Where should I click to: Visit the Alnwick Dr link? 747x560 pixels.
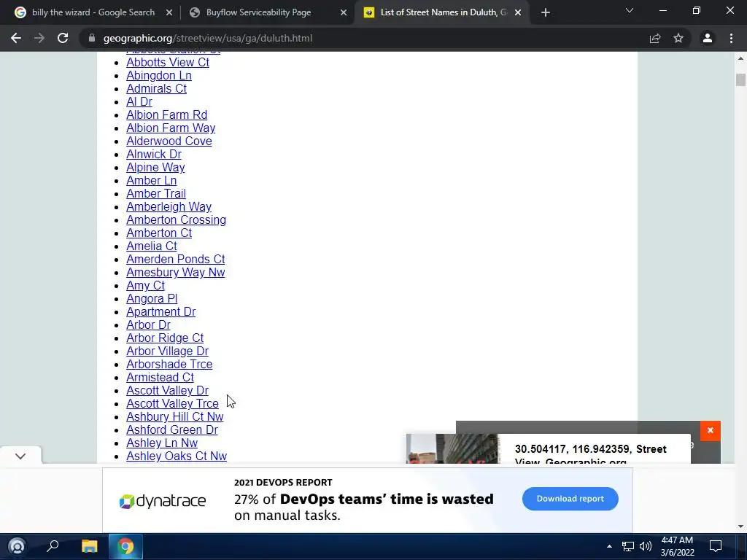[x=154, y=155]
